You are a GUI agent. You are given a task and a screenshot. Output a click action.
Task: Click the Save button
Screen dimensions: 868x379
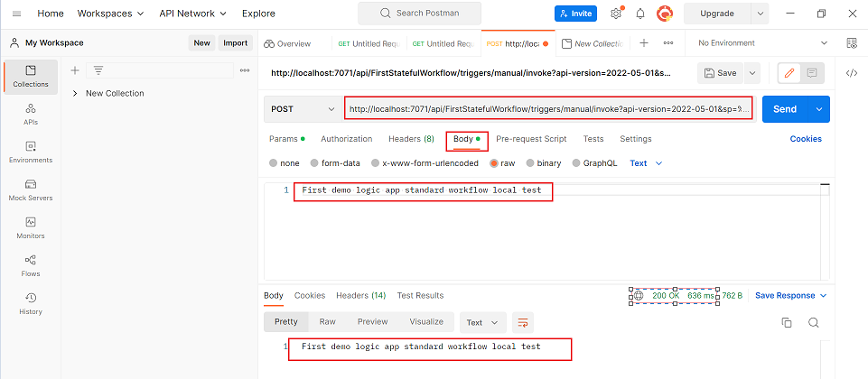[720, 73]
